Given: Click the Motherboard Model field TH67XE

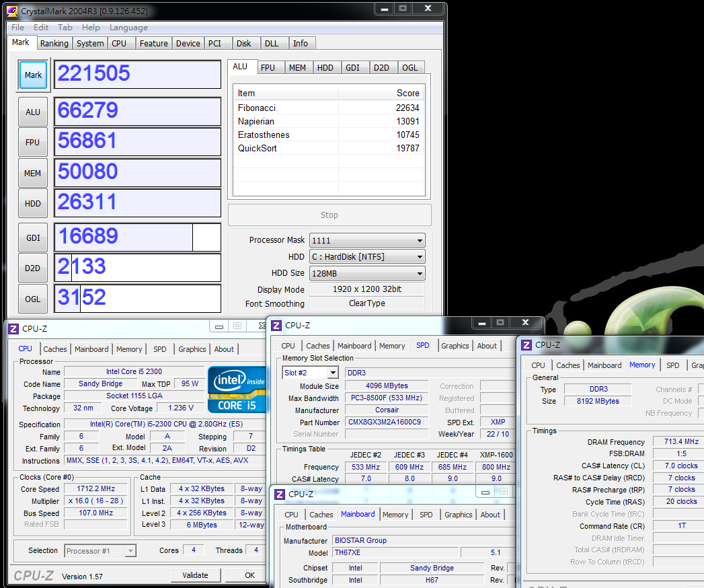Looking at the screenshot, I should [x=395, y=552].
